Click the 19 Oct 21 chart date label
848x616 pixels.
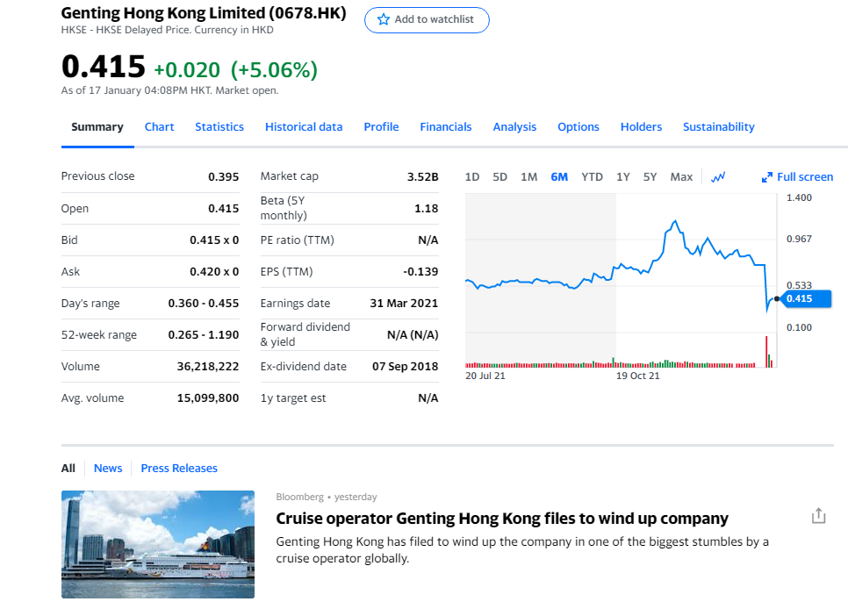pyautogui.click(x=637, y=376)
